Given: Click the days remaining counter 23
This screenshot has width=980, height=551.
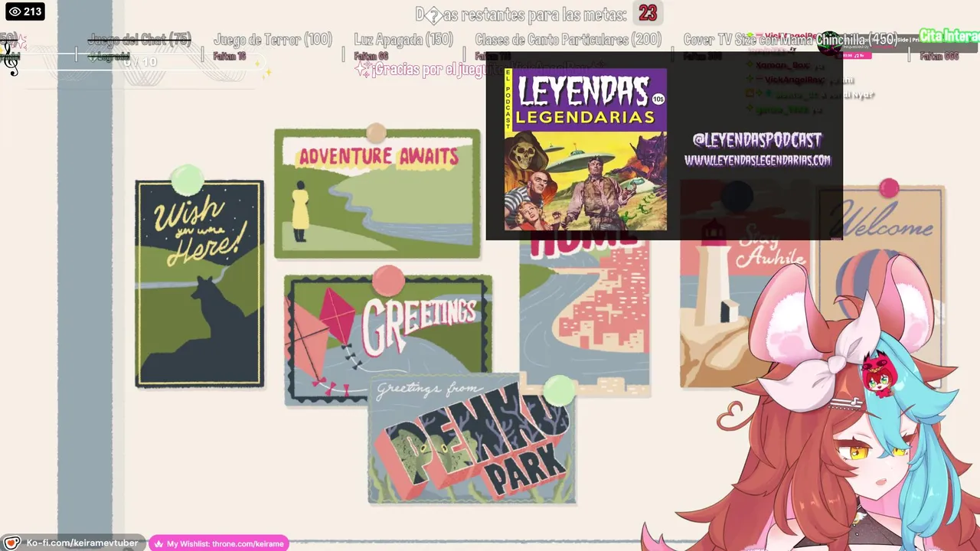Looking at the screenshot, I should tap(648, 13).
